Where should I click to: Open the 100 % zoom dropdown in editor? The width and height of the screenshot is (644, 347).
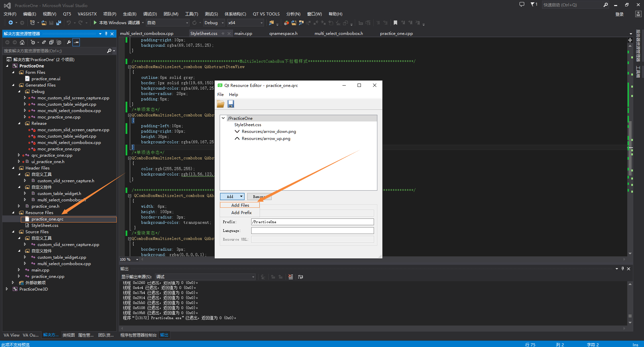click(x=137, y=259)
